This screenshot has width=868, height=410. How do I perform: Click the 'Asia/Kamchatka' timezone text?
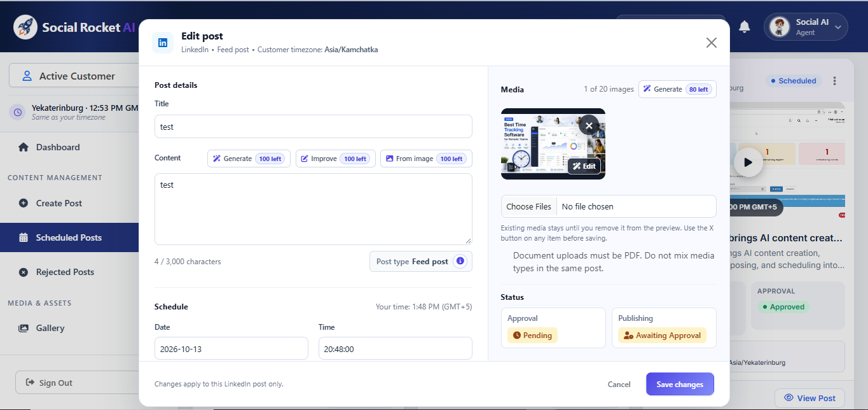click(351, 49)
